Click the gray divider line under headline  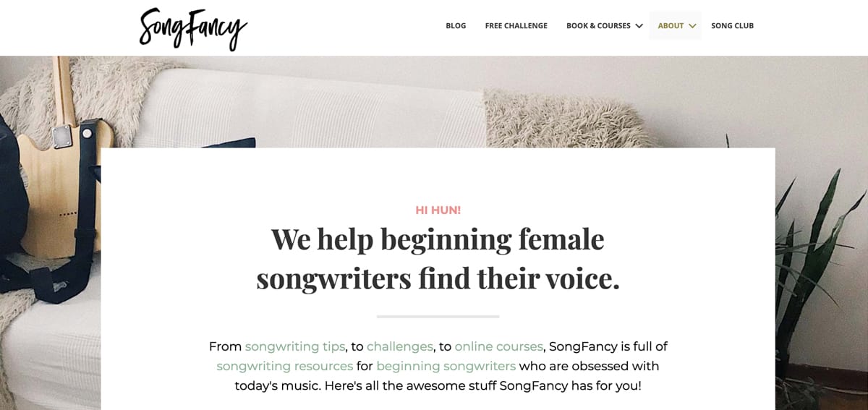pos(438,317)
